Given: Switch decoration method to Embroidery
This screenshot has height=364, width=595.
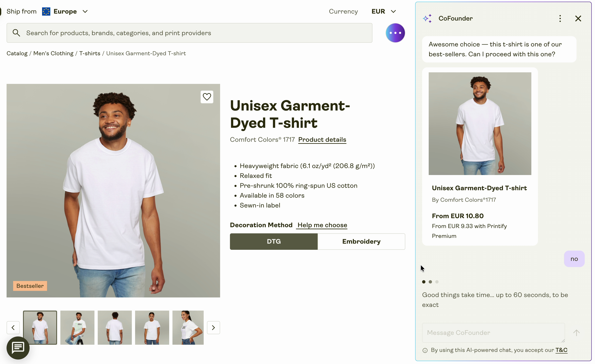Looking at the screenshot, I should click(361, 242).
